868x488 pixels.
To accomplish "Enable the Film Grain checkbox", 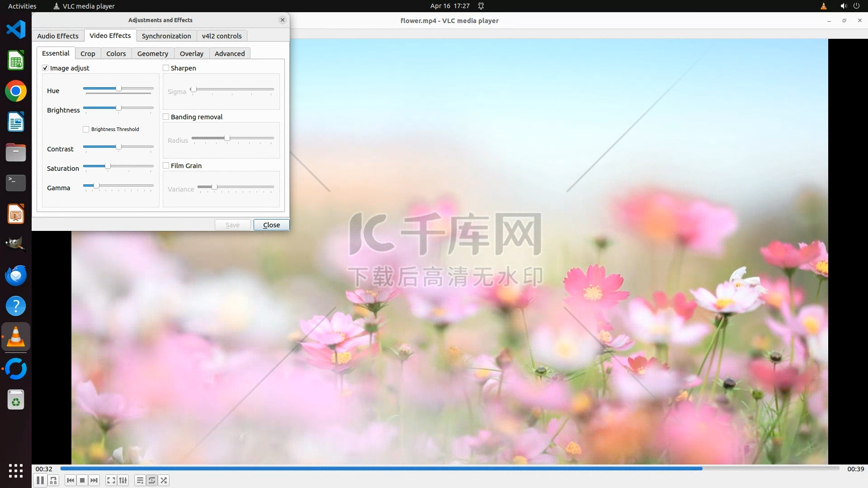I will 166,165.
